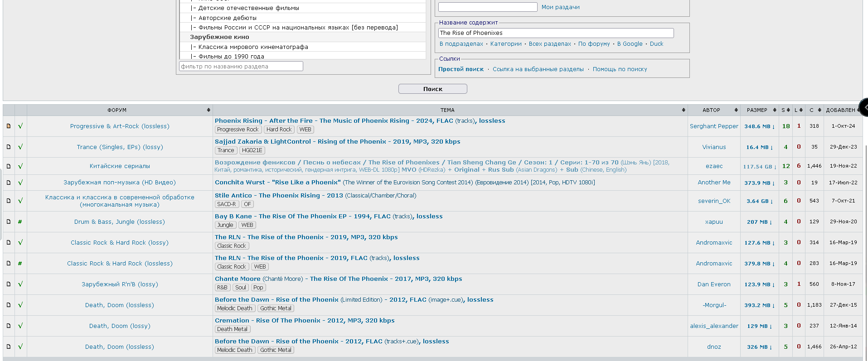Click the Soul tag
The image size is (868, 361).
[x=241, y=288]
